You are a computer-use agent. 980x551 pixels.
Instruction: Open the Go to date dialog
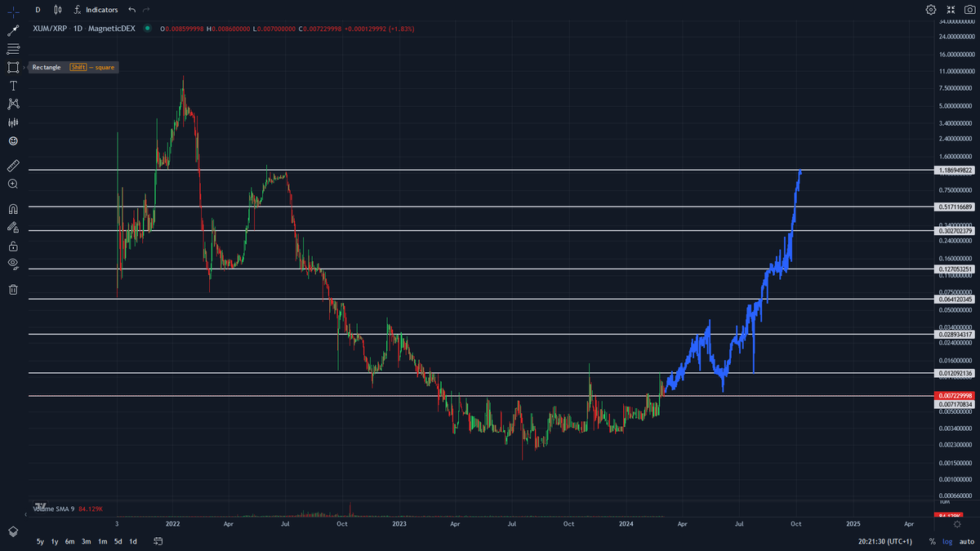[x=158, y=541]
